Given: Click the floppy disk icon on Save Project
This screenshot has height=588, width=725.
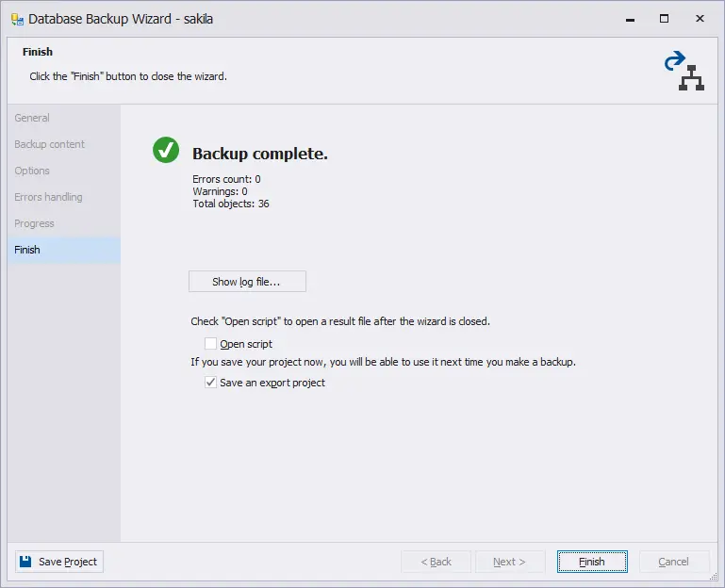Looking at the screenshot, I should point(25,562).
